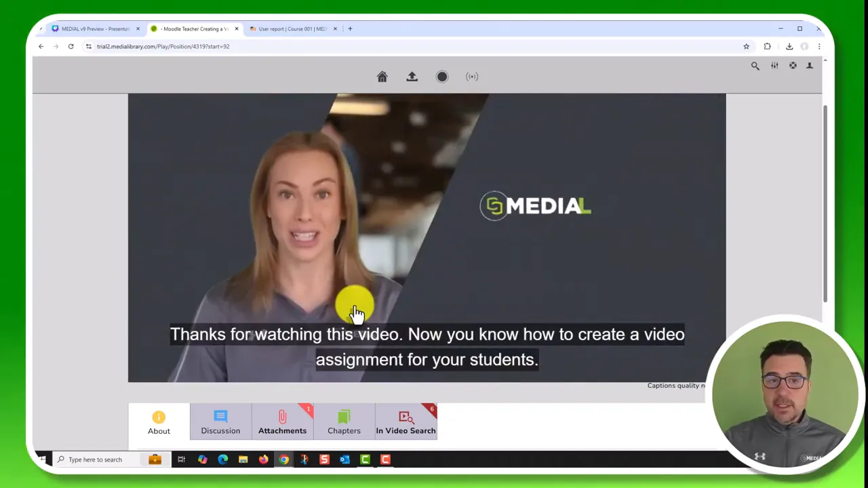
Task: Go to the MEDIAL home page icon
Action: coord(382,77)
